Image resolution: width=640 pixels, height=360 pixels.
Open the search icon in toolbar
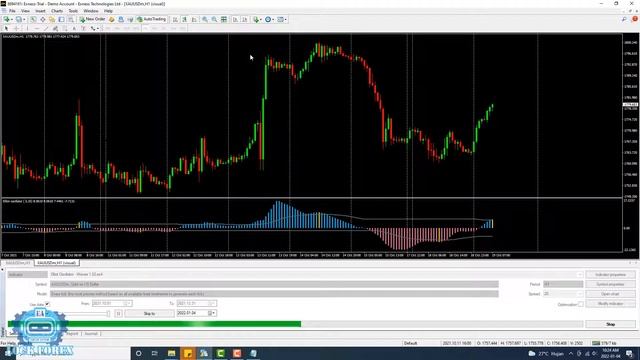[x=624, y=19]
